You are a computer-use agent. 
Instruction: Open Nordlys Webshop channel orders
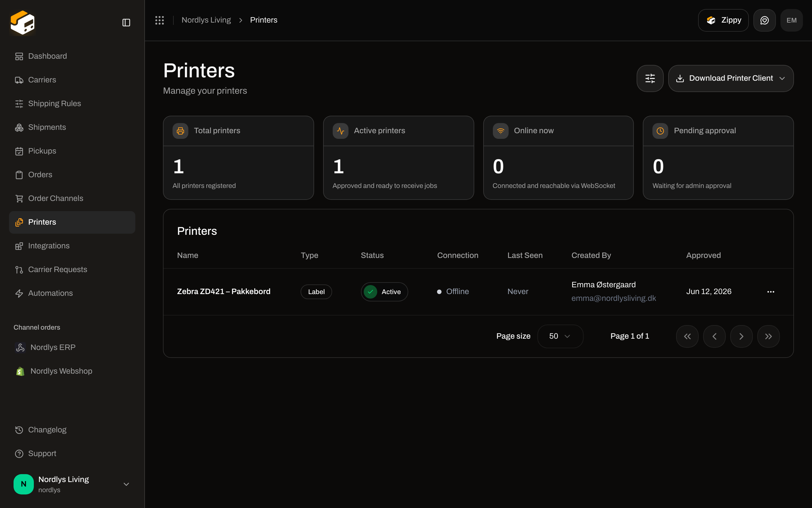[x=72, y=371]
